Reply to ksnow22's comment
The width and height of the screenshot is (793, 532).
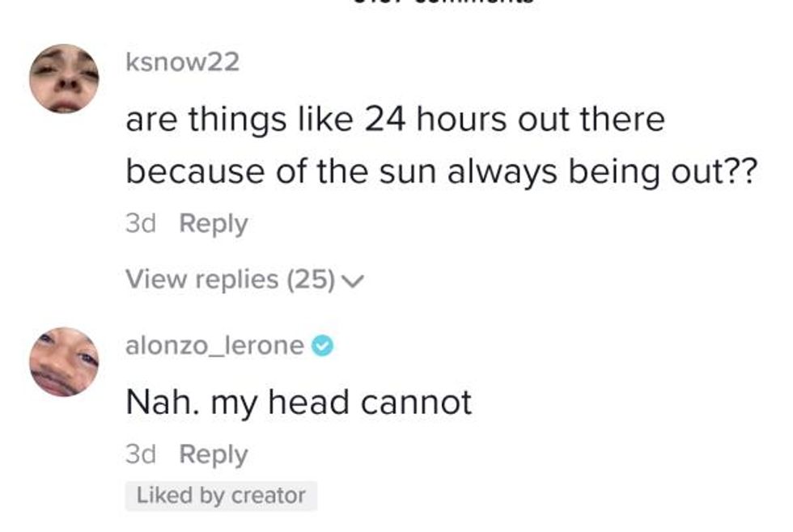tap(213, 224)
